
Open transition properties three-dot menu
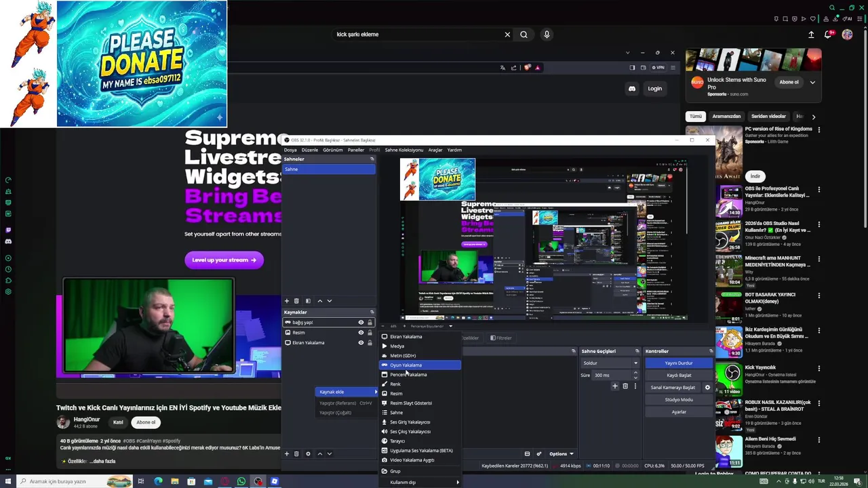point(635,386)
